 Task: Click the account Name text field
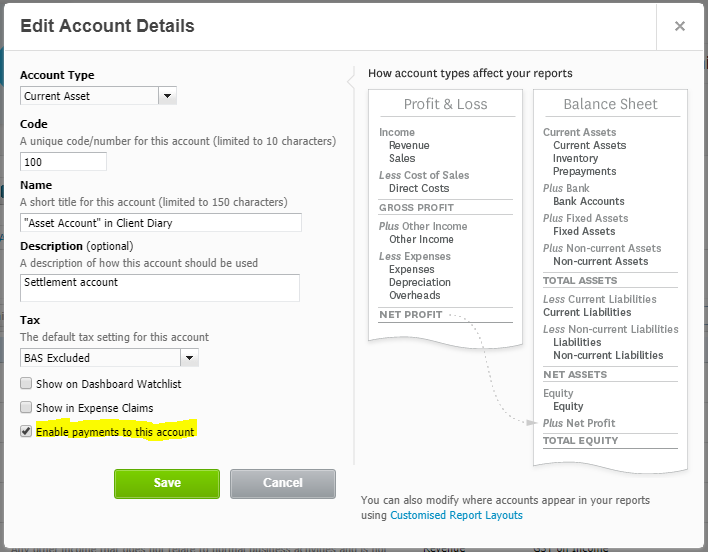161,222
